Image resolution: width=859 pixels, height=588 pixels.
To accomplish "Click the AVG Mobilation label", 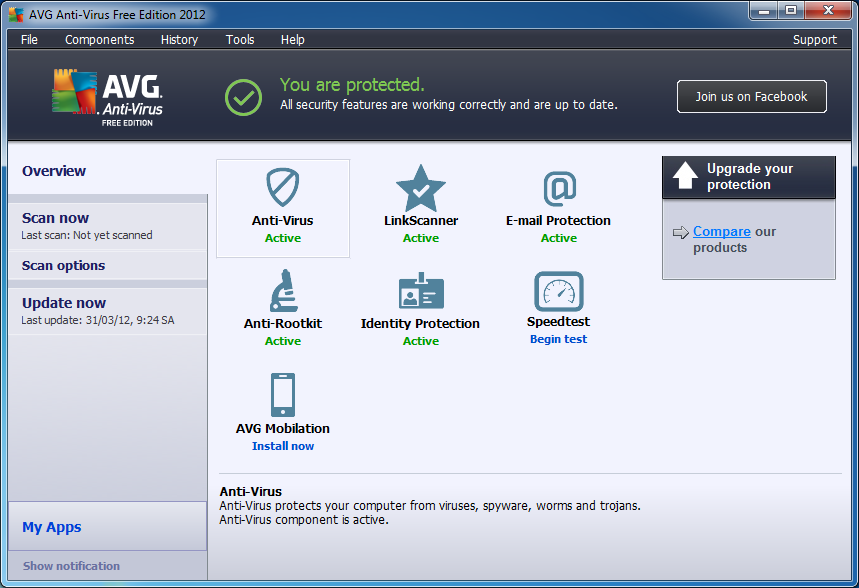I will [283, 429].
